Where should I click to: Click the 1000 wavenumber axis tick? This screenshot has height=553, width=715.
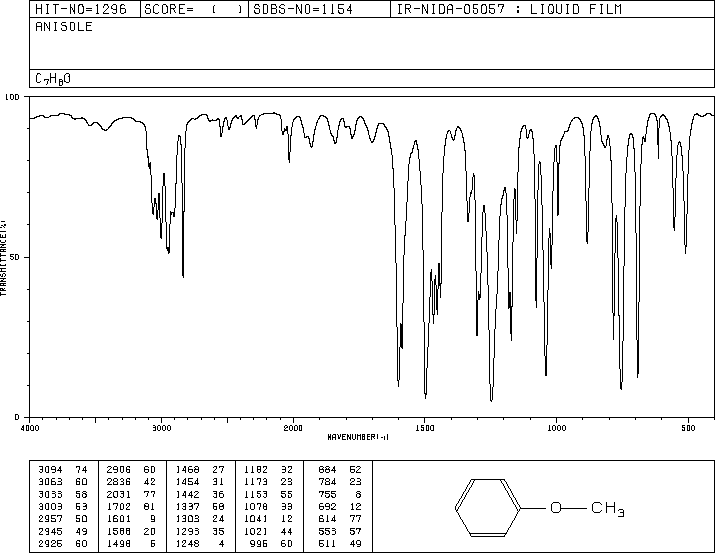click(556, 427)
